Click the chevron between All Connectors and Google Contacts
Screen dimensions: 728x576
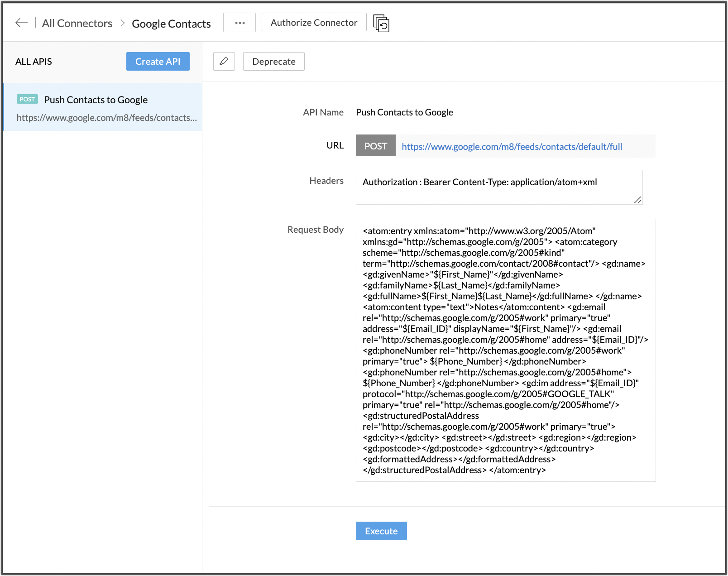(x=122, y=23)
